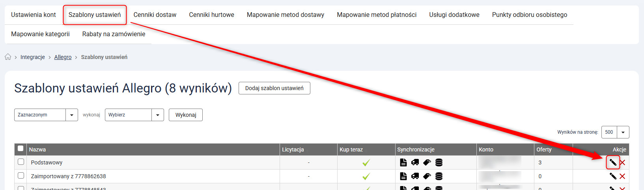Screen dimensions: 644x190
Task: Remove Zaimportowany z 7778862638 using red X
Action: [622, 176]
